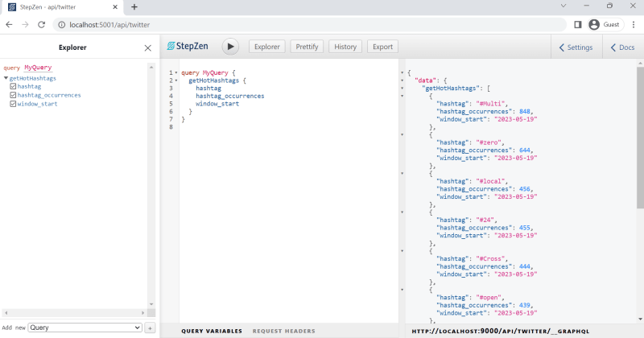Click the "#local" value in results
The height and width of the screenshot is (338, 644).
490,181
